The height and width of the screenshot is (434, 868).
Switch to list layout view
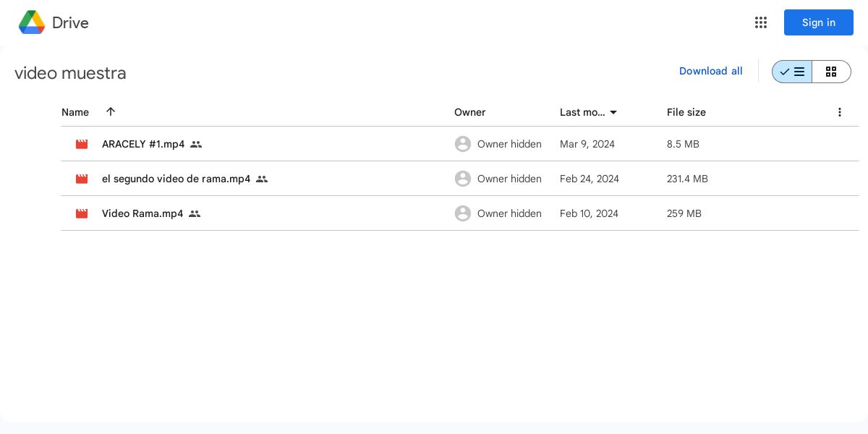(792, 72)
